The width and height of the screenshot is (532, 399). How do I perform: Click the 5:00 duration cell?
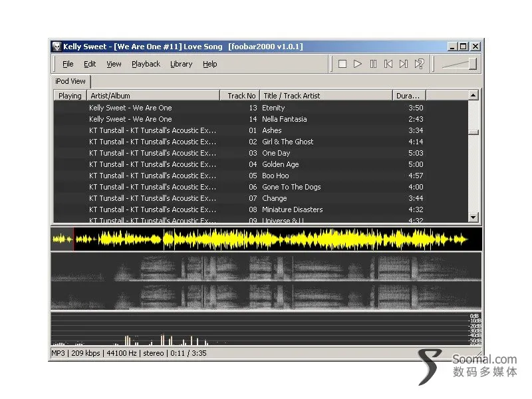(x=416, y=164)
